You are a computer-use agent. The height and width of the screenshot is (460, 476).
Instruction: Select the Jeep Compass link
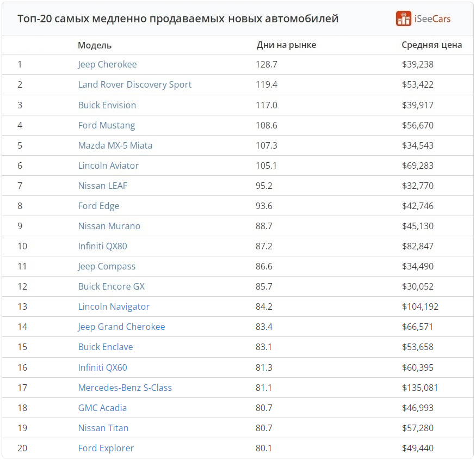point(107,266)
